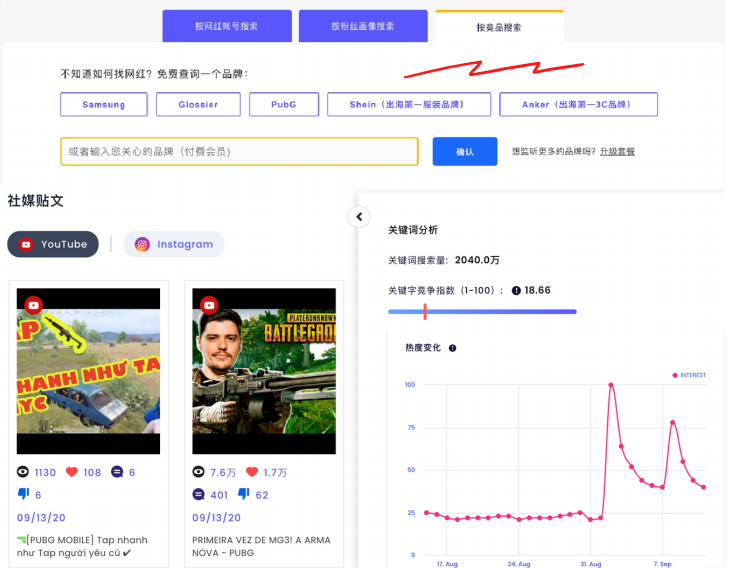
Task: Click the dislike icon beside 62
Action: [x=243, y=494]
